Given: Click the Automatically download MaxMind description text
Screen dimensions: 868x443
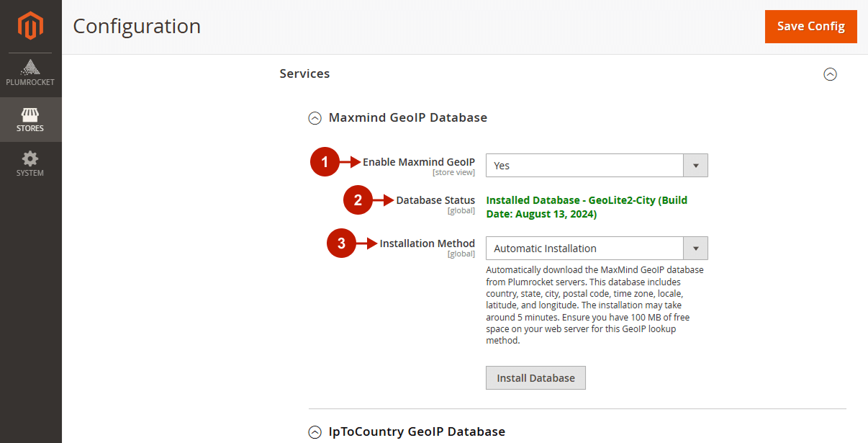Looking at the screenshot, I should point(595,305).
